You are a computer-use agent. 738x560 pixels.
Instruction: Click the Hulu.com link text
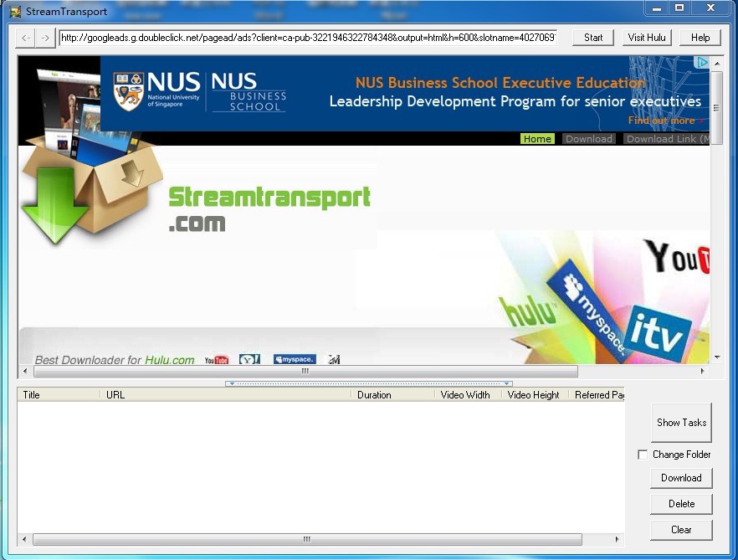(169, 360)
